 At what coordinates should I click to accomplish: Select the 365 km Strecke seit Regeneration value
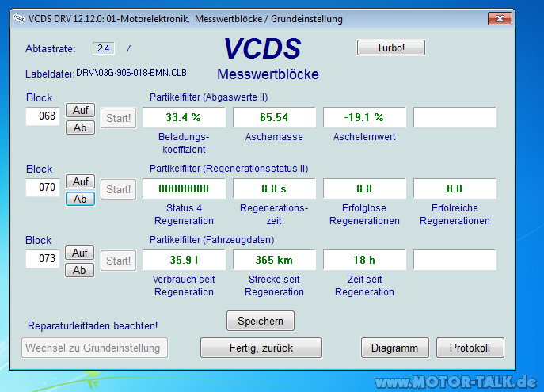pos(274,260)
